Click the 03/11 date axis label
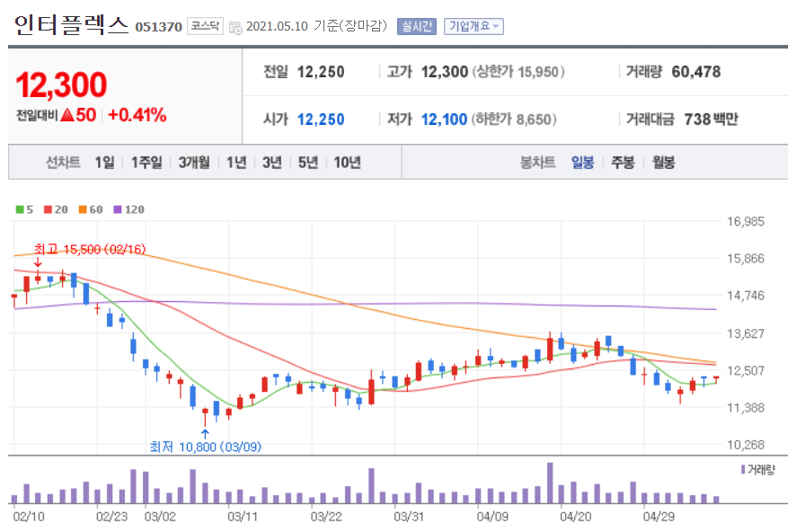Viewport: 788px width, 532px height. click(243, 517)
